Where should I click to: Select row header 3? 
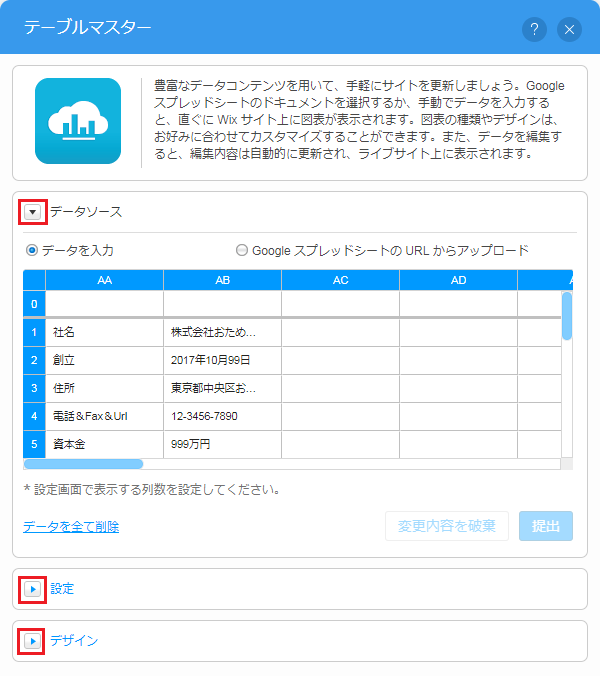34,387
